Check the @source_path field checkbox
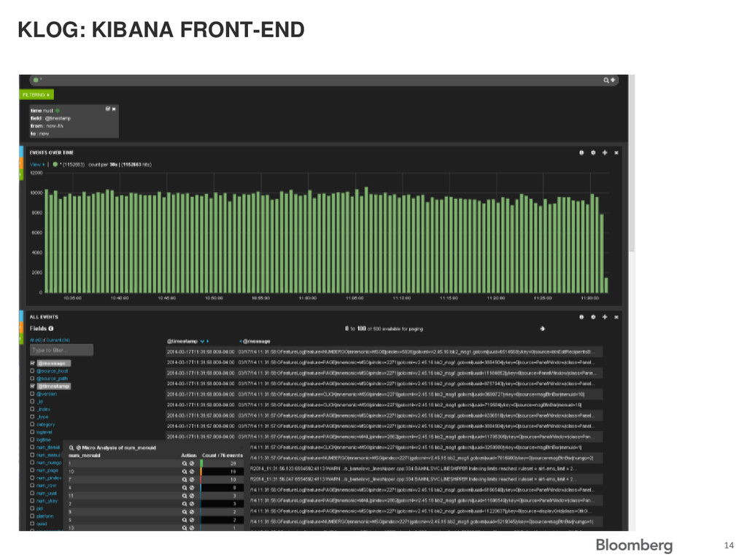This screenshot has width=747, height=560. [x=32, y=378]
